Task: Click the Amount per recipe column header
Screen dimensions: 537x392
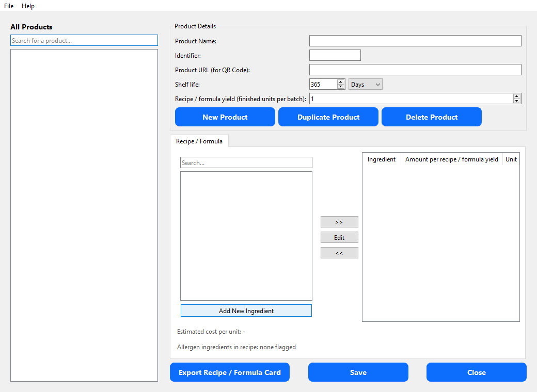Action: pos(452,159)
